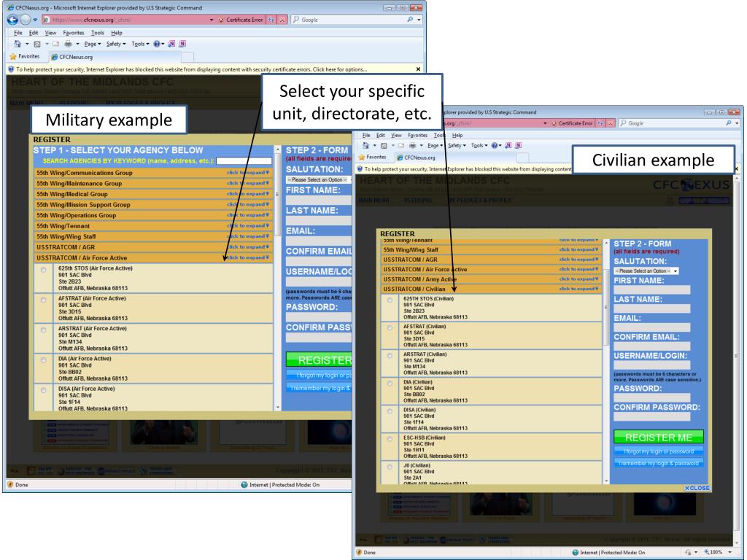Click the Print icon in Civilian window toolbar
This screenshot has width=747, height=560.
pos(413,145)
